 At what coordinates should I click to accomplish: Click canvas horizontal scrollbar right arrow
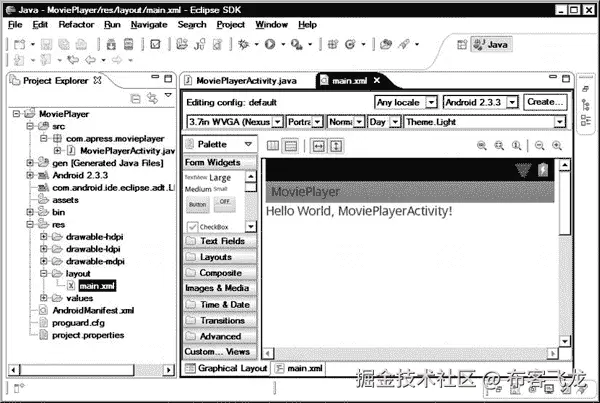coord(553,353)
